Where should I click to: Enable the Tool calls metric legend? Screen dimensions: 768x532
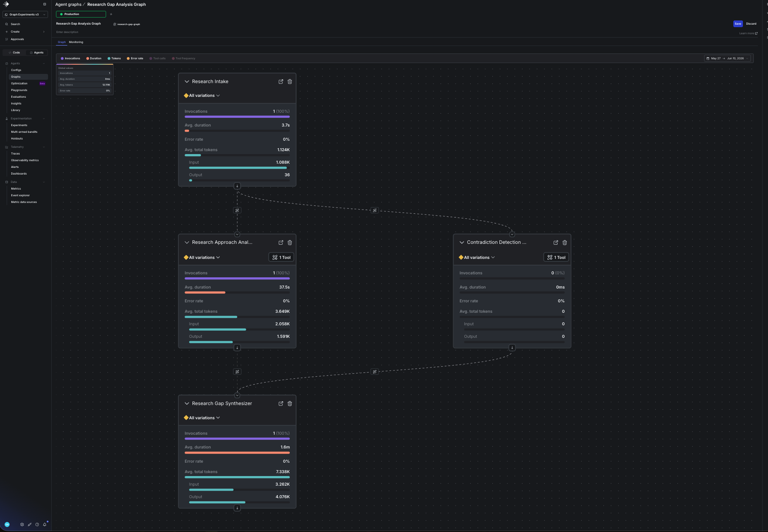[x=157, y=58]
